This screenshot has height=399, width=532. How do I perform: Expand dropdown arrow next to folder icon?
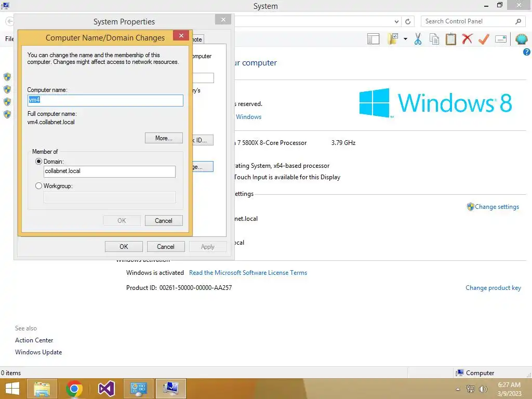click(405, 39)
